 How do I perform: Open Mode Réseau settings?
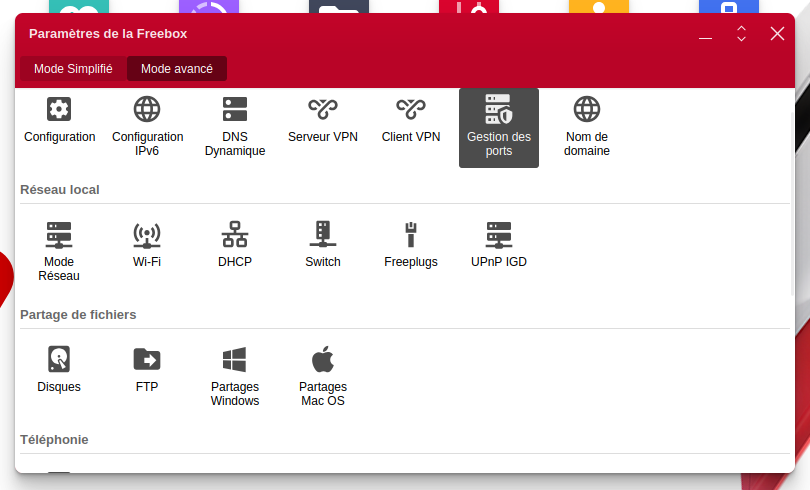pyautogui.click(x=59, y=252)
